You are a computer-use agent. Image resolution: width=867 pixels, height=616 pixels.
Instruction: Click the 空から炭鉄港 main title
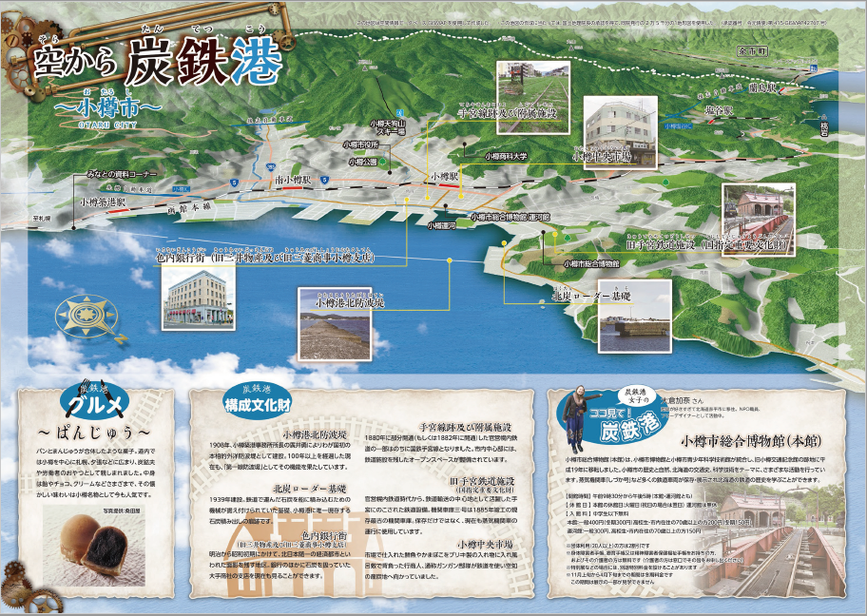(x=158, y=60)
